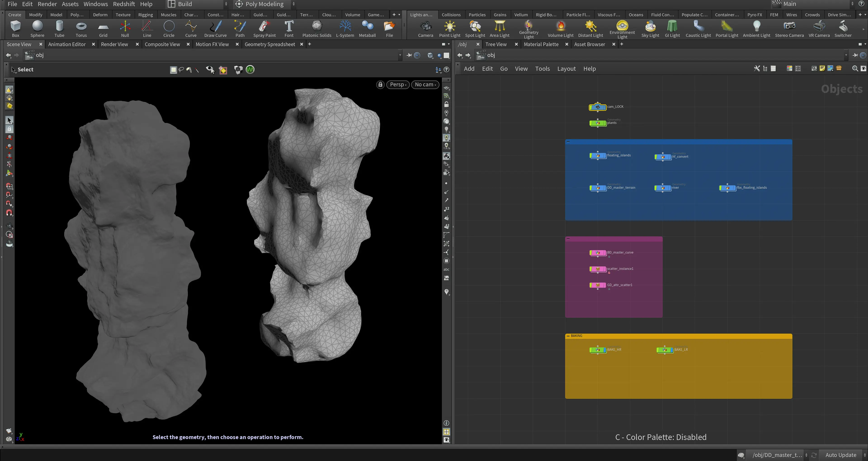Switch to the Geometry Spreadsheet tab

270,44
